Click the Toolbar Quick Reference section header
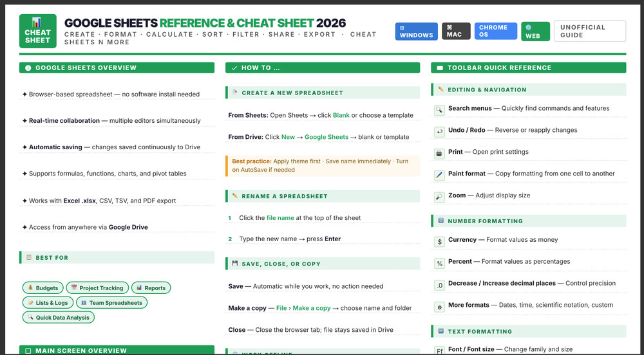 click(529, 68)
